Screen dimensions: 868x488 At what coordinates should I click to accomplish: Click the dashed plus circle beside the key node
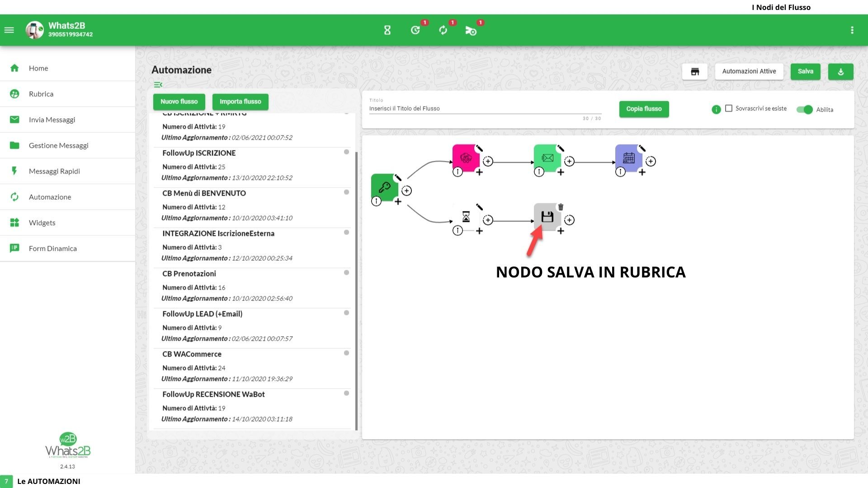[406, 191]
